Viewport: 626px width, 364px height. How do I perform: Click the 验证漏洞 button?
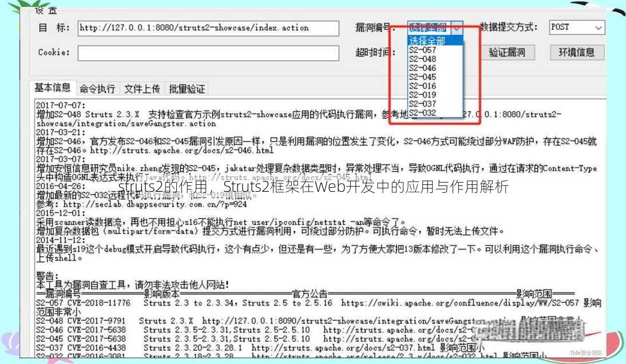(x=507, y=52)
